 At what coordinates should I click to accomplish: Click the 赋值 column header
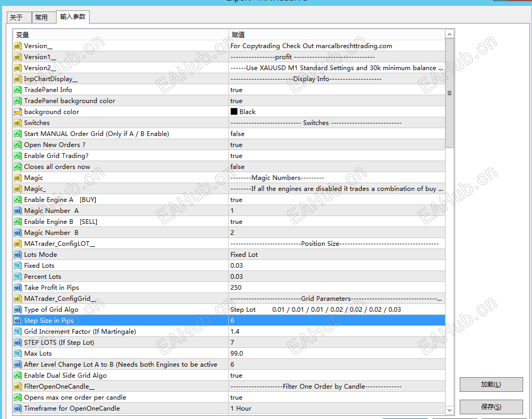click(x=337, y=35)
